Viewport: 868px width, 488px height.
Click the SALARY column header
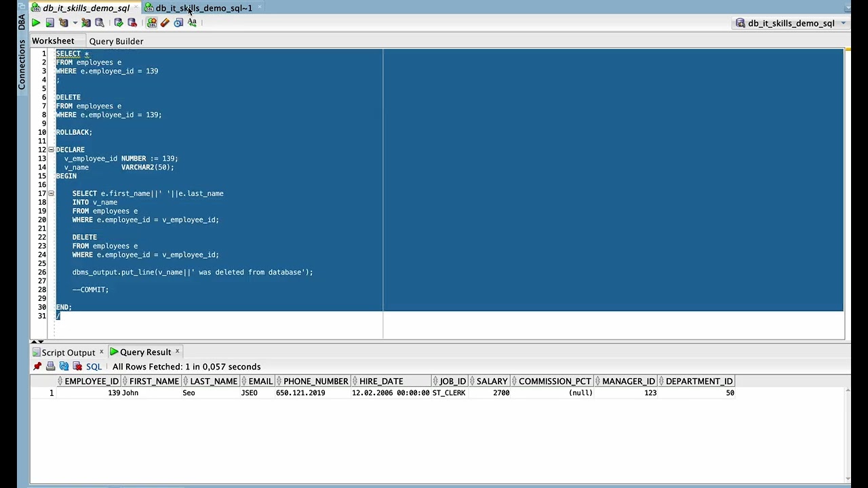[490, 382]
